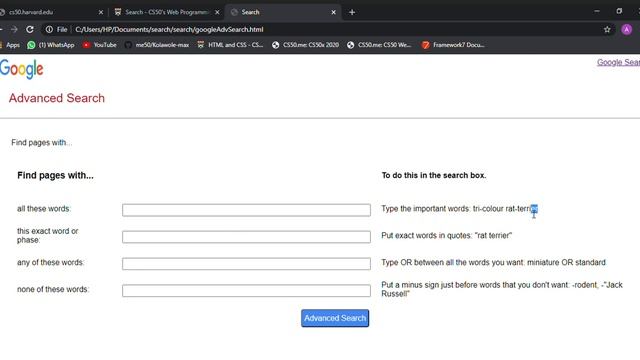The image size is (640, 360).
Task: Click the all these words label
Action: tap(44, 209)
